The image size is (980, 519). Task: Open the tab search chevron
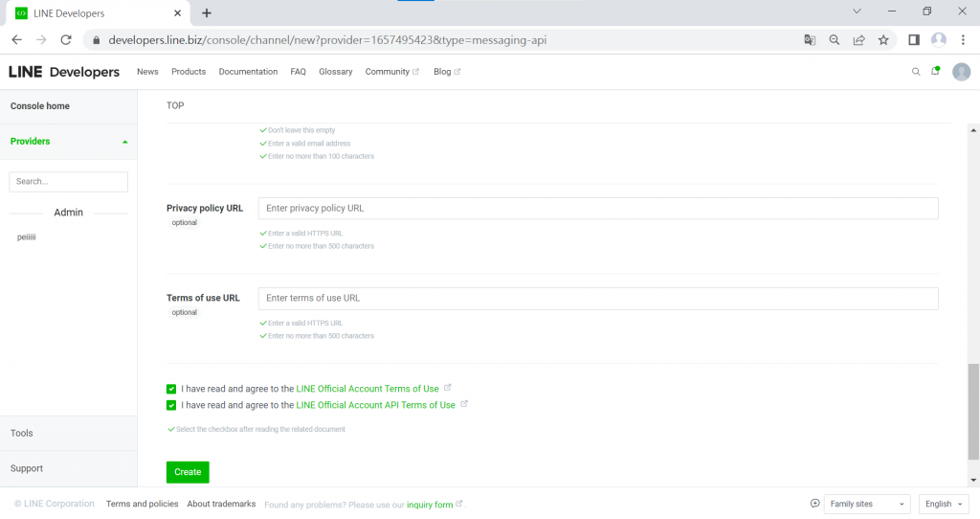[857, 11]
